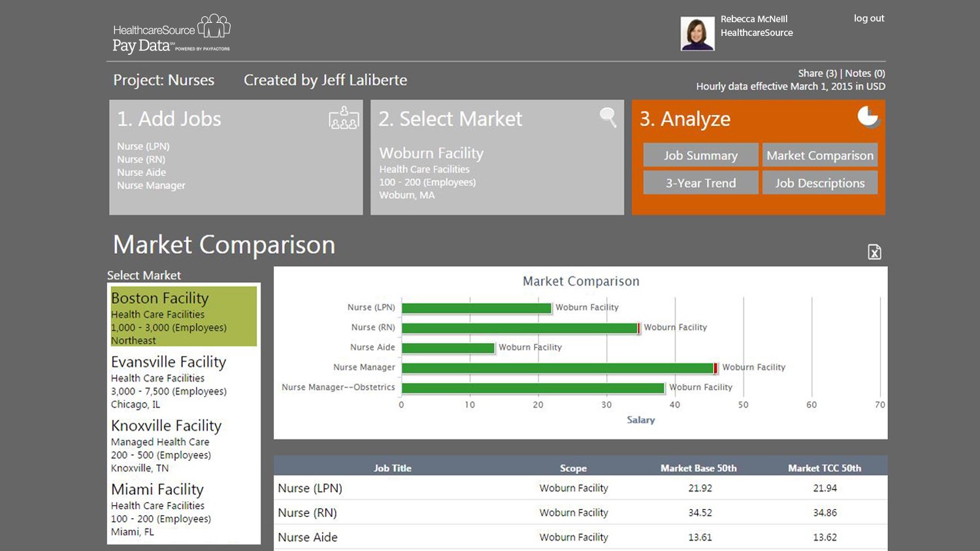
Task: Click Woburn Facility scope in Nurse Aide row
Action: coord(574,537)
